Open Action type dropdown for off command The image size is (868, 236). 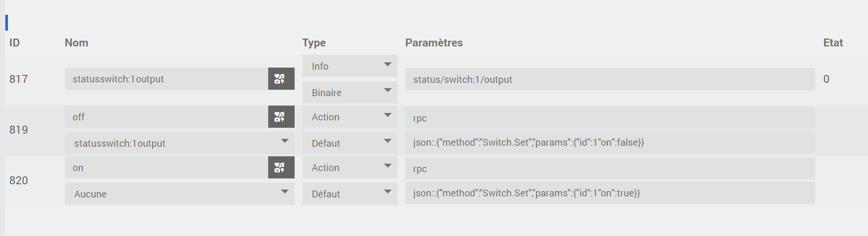(350, 117)
